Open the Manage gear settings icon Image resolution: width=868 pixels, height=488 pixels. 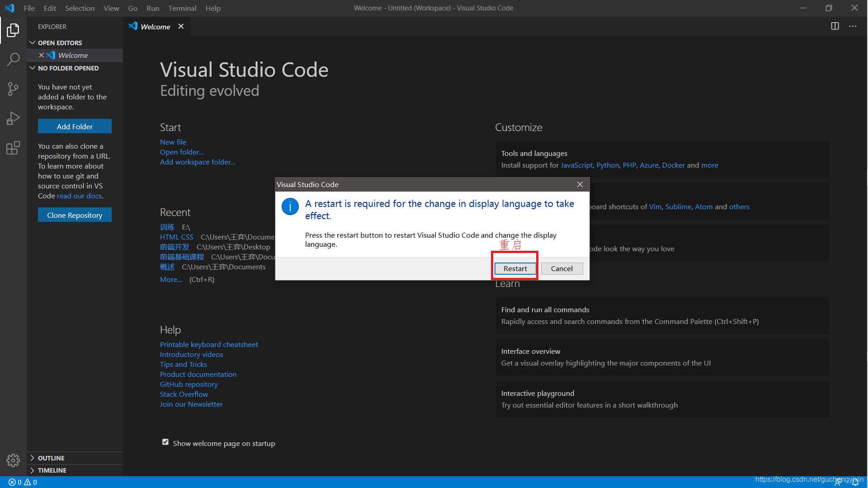(x=13, y=460)
